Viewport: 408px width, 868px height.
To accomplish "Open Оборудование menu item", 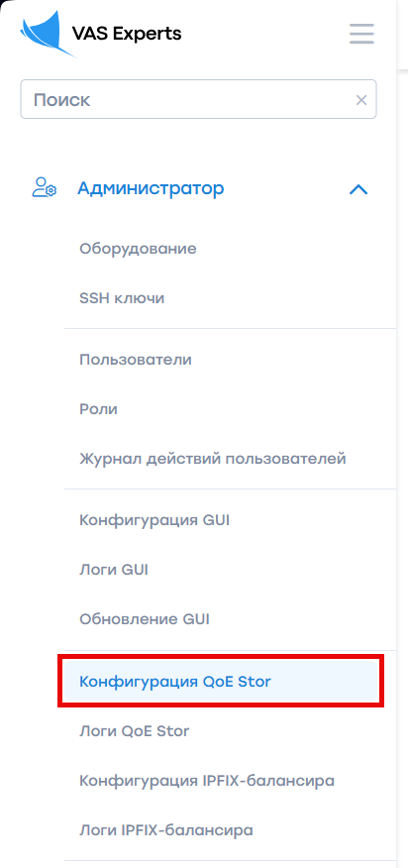I will (138, 249).
